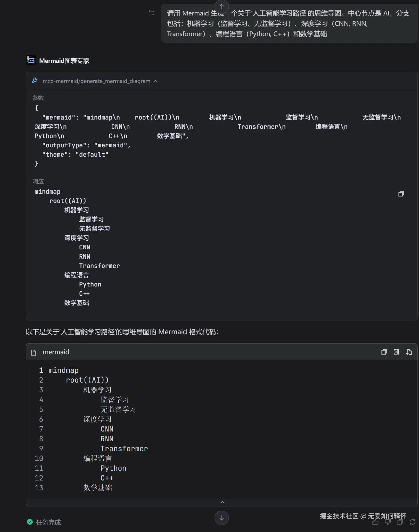The height and width of the screenshot is (532, 419).
Task: Copy the code from the mermaid block header
Action: click(384, 352)
